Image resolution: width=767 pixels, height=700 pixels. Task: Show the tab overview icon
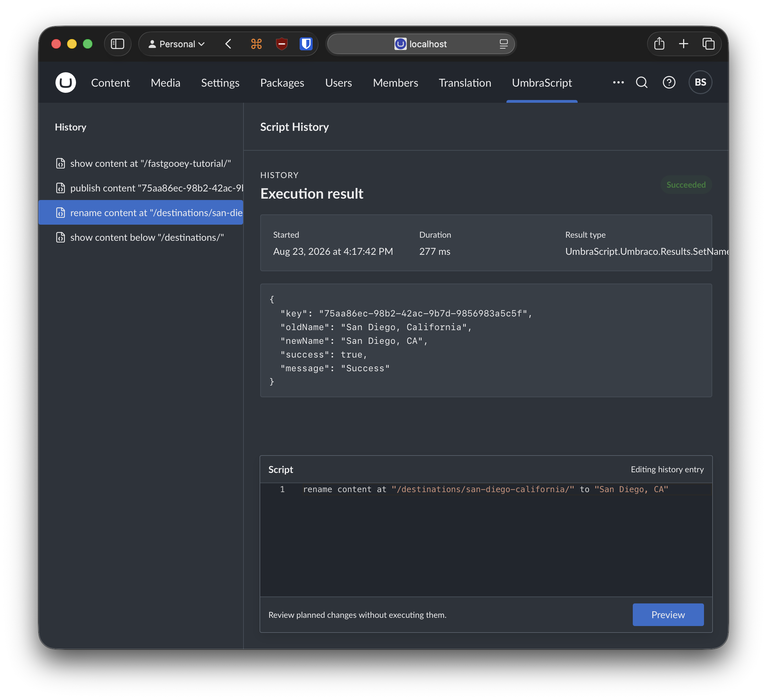pyautogui.click(x=708, y=44)
